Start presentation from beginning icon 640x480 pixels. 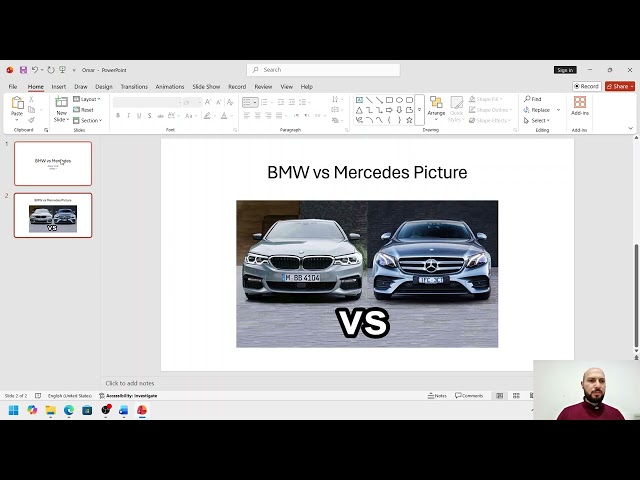coord(62,70)
